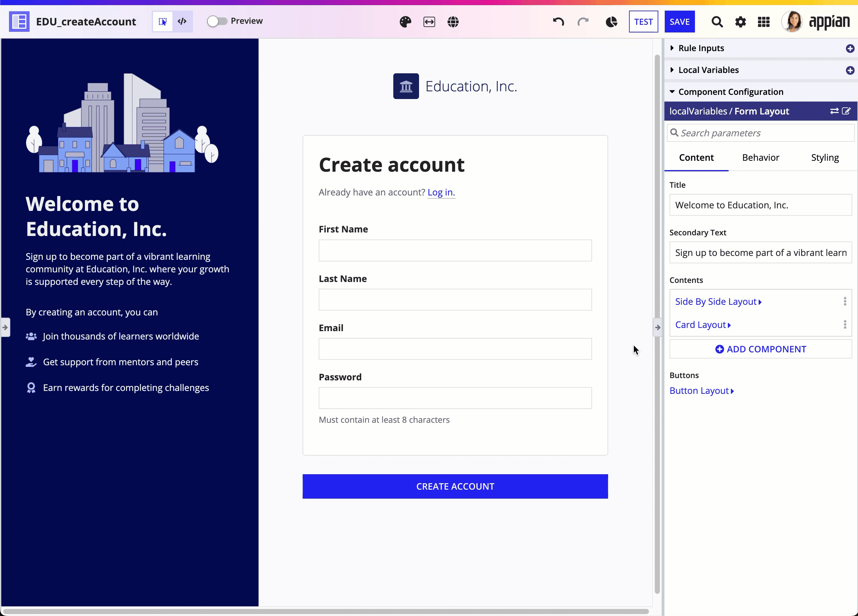Add a new rule input
Image resolution: width=858 pixels, height=616 pixels.
pyautogui.click(x=850, y=49)
